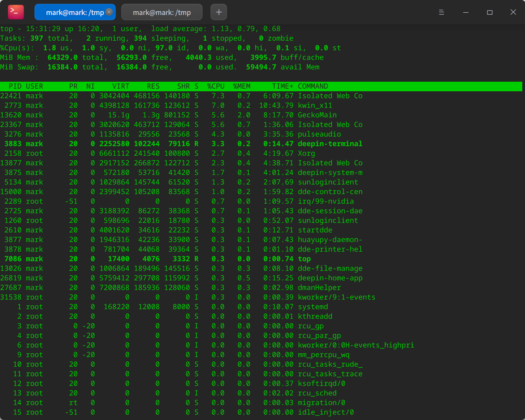
Task: Select the 'Xorg' command text
Action: pyautogui.click(x=307, y=153)
